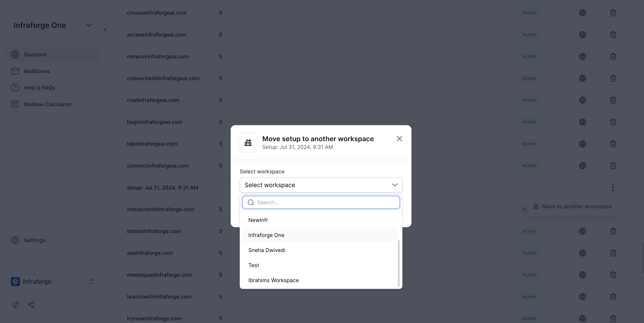Open Settings page
The height and width of the screenshot is (323, 644).
53,240
